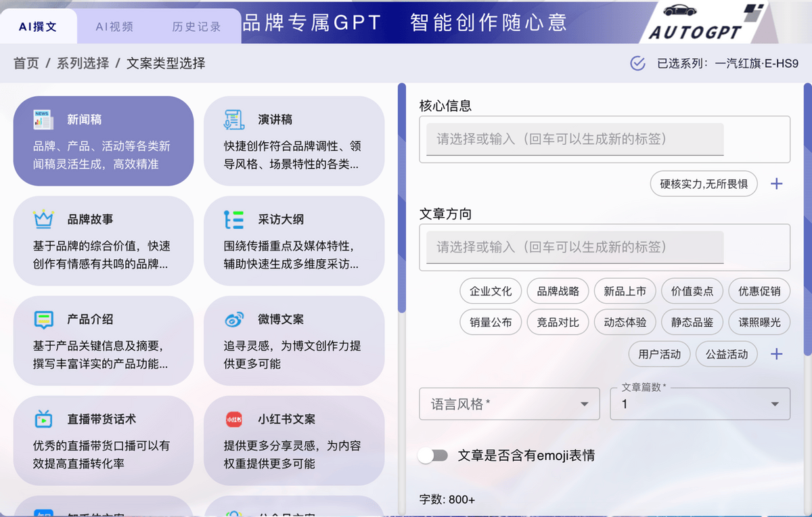
Task: Select the 新品上市 tag
Action: [625, 291]
